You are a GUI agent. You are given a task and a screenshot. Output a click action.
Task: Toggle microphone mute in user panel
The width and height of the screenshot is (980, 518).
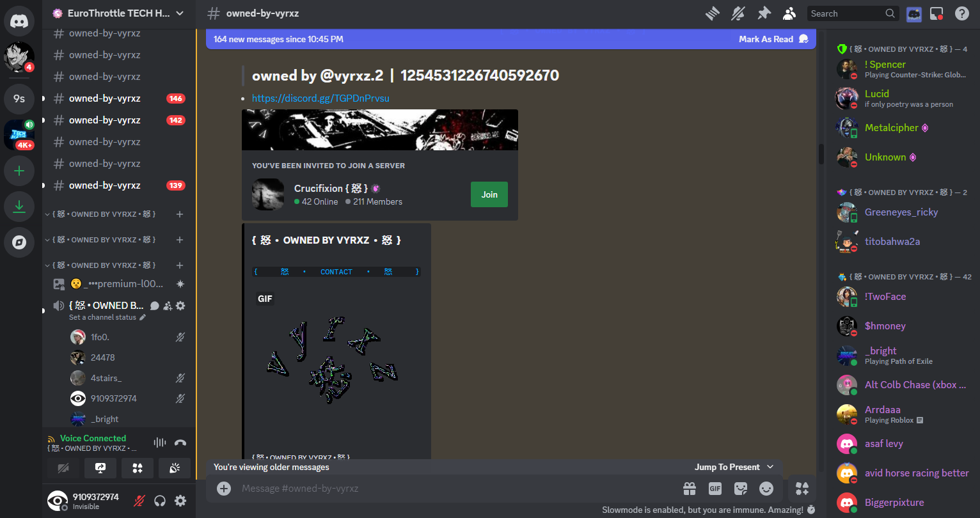[139, 501]
